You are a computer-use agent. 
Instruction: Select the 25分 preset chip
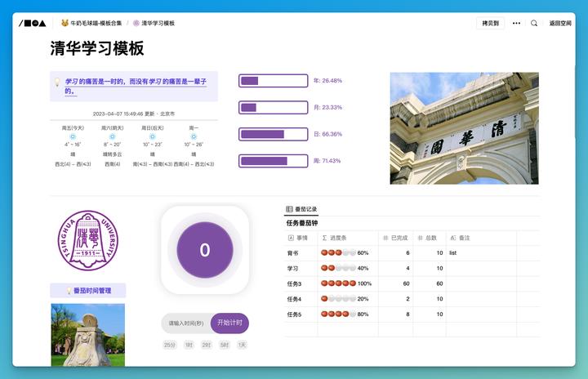coord(170,345)
